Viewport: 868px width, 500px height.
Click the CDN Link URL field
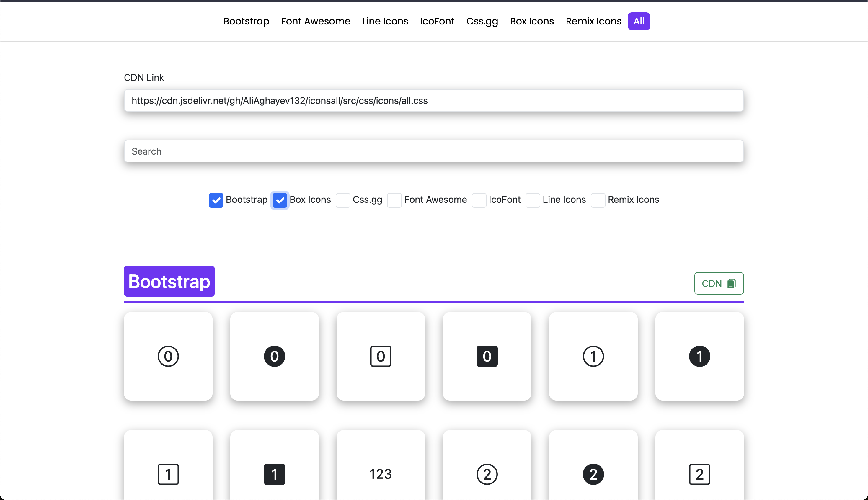click(x=433, y=101)
